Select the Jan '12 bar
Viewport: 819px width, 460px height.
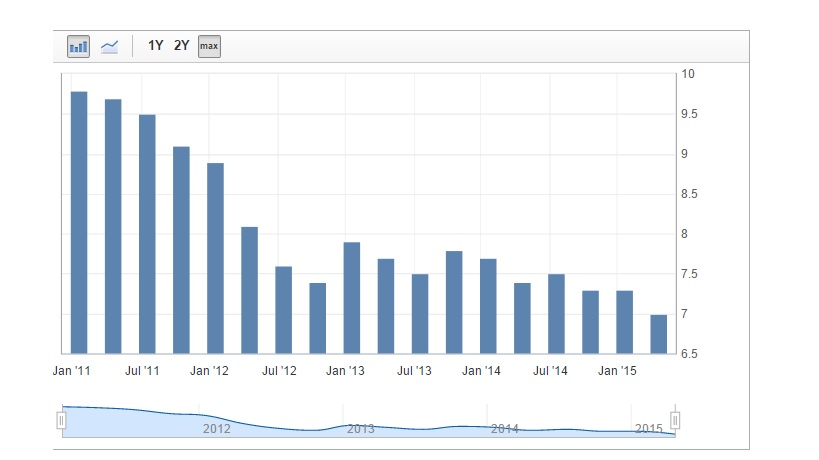point(215,258)
